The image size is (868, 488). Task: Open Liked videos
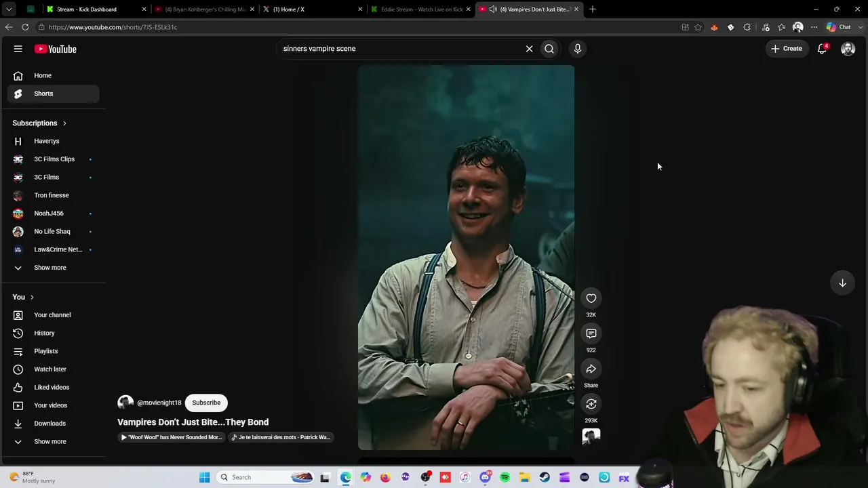pyautogui.click(x=53, y=387)
